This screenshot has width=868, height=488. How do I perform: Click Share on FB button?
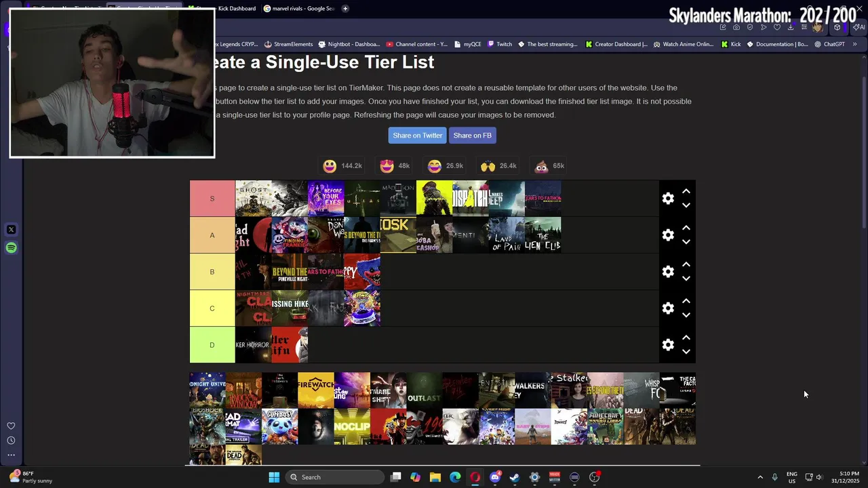[x=472, y=136]
